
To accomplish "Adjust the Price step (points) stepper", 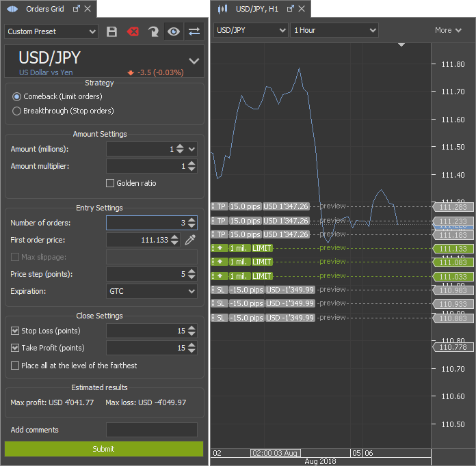I will (x=191, y=274).
